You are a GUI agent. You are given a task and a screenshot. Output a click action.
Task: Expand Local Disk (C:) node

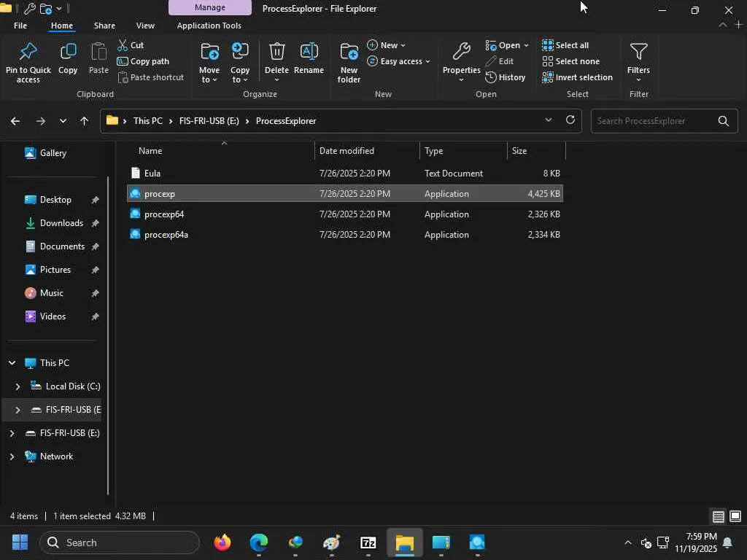tap(18, 386)
